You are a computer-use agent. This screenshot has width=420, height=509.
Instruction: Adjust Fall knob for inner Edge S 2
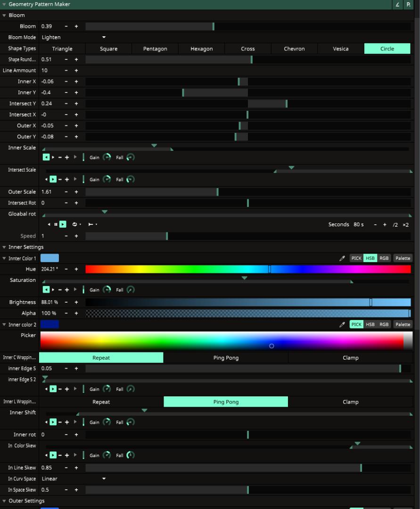131,389
